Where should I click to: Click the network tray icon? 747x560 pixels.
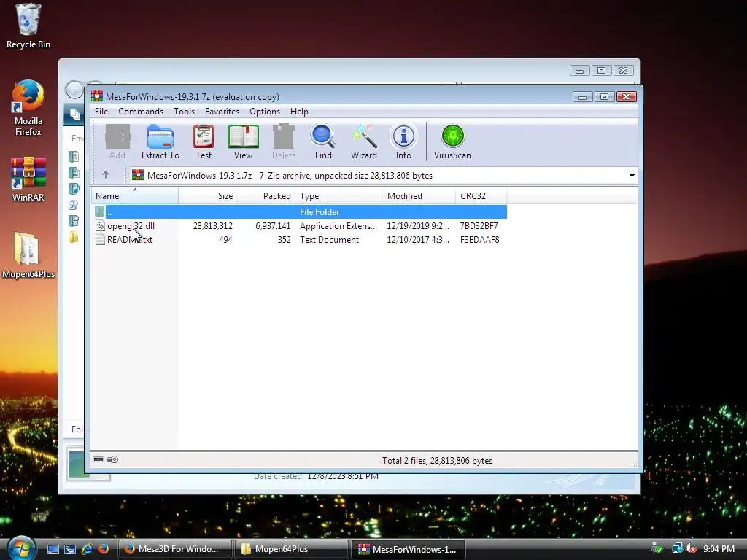click(677, 549)
